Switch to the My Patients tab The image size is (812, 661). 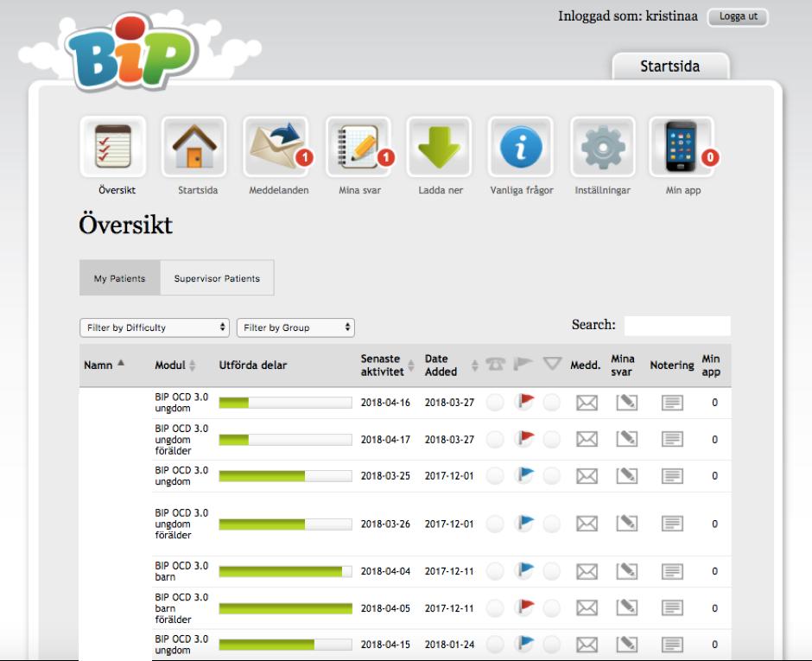tap(119, 278)
